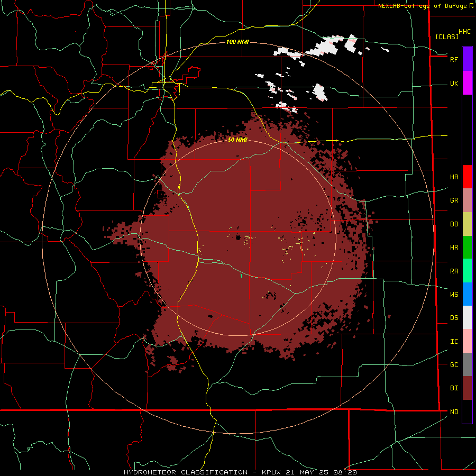The image size is (476, 476).
Task: Click the 100 NMI range ring label
Action: tap(237, 42)
